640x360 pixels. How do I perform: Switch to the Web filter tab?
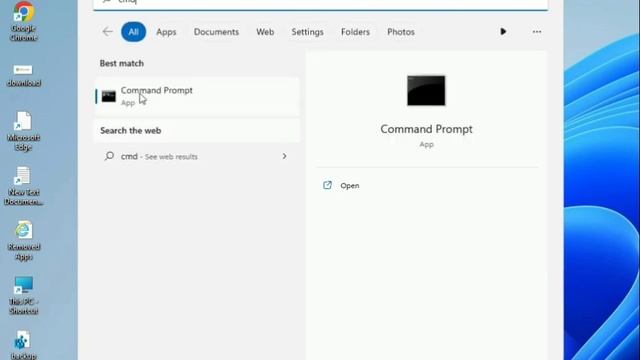[265, 32]
